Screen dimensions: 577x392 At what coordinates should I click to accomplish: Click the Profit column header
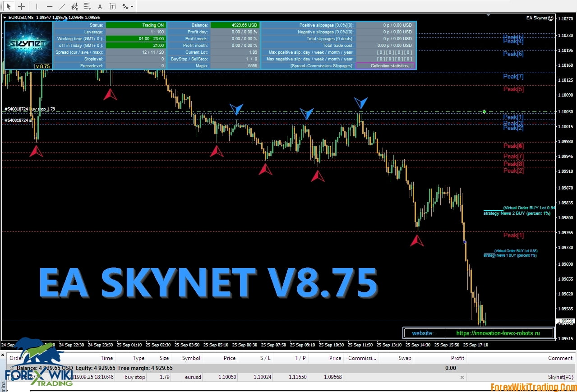457,358
